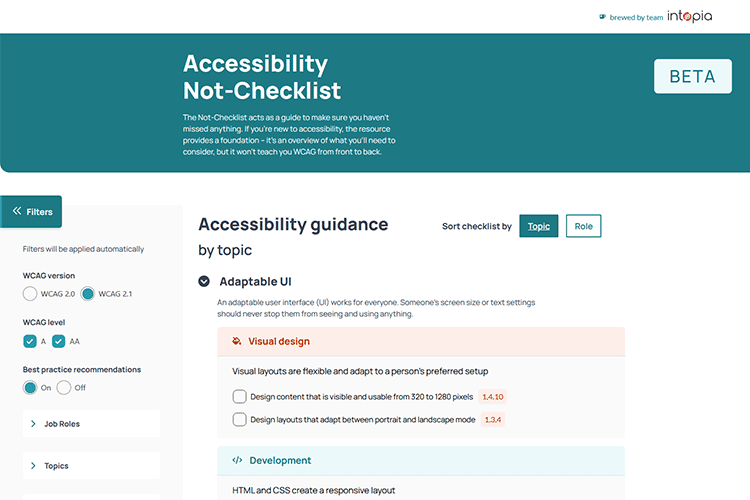The height and width of the screenshot is (500, 750).
Task: Turn best practice recommendations Off
Action: tap(64, 388)
